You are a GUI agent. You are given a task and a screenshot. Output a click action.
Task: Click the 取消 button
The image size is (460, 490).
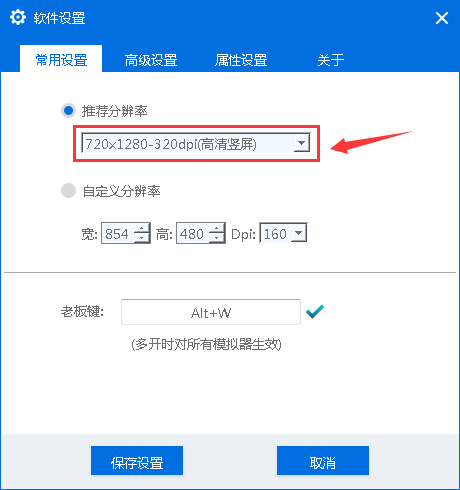(x=323, y=460)
